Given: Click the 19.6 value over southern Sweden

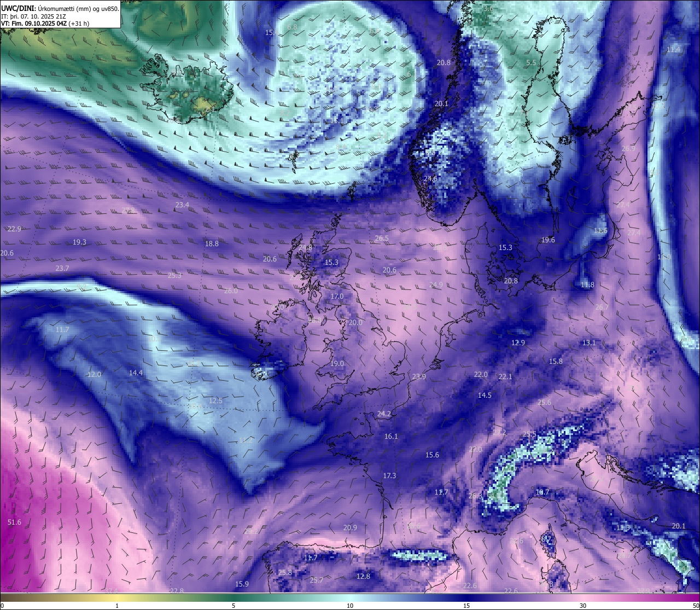Looking at the screenshot, I should [548, 240].
